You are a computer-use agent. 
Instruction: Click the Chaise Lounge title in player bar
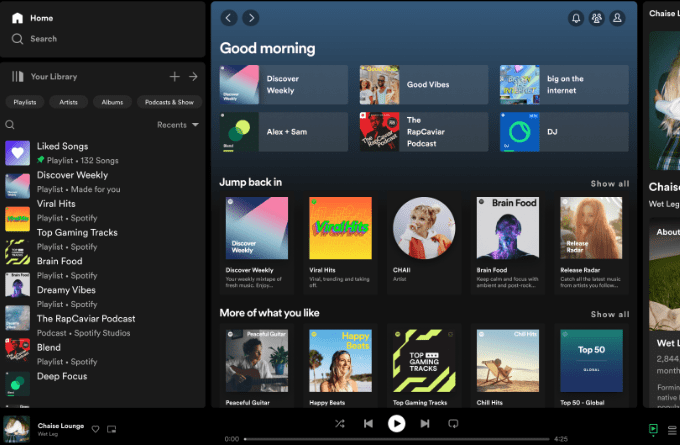tap(61, 426)
